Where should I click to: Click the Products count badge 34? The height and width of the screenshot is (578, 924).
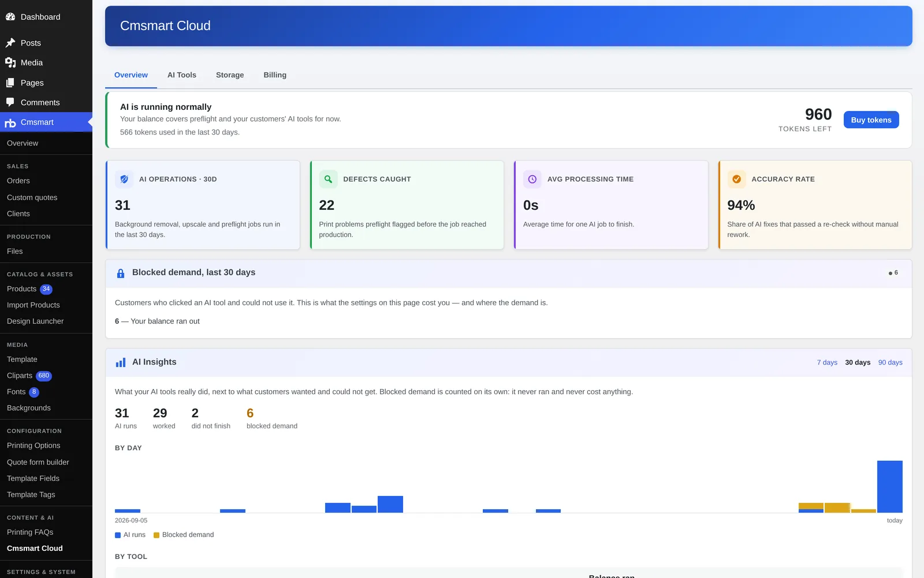pos(46,289)
